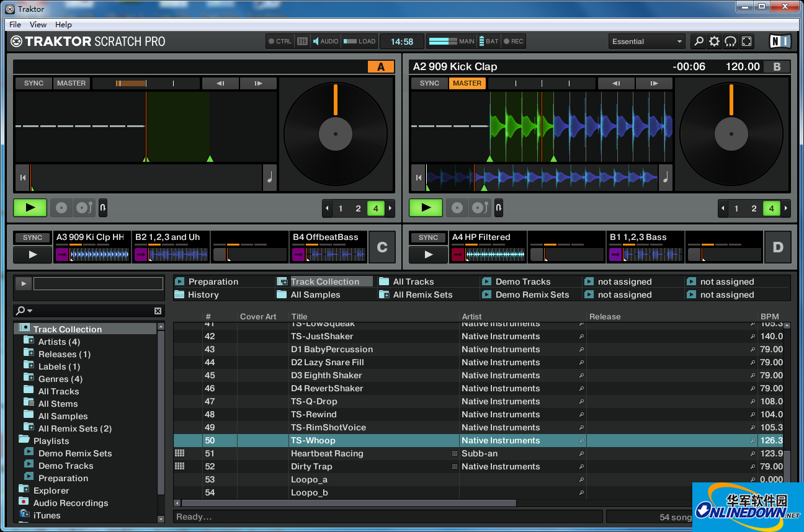Viewport: 804px width, 532px height.
Task: Click the turntable icon on Deck A
Action: coord(84,208)
